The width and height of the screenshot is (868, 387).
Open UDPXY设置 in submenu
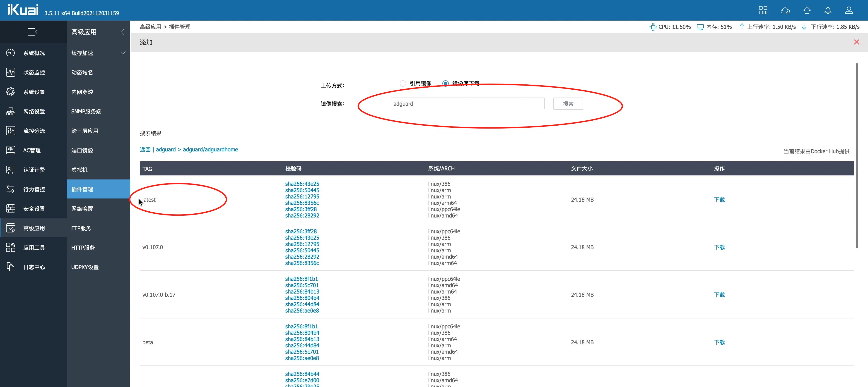pyautogui.click(x=84, y=267)
